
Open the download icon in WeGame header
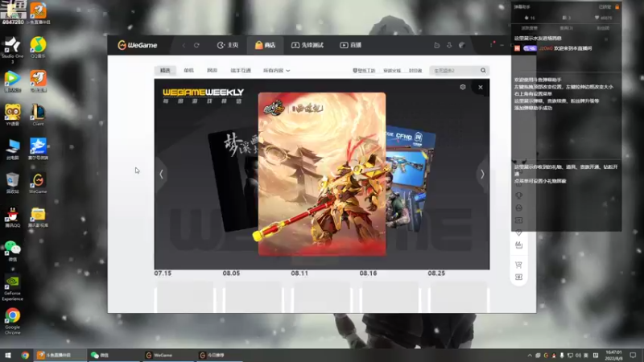[449, 45]
